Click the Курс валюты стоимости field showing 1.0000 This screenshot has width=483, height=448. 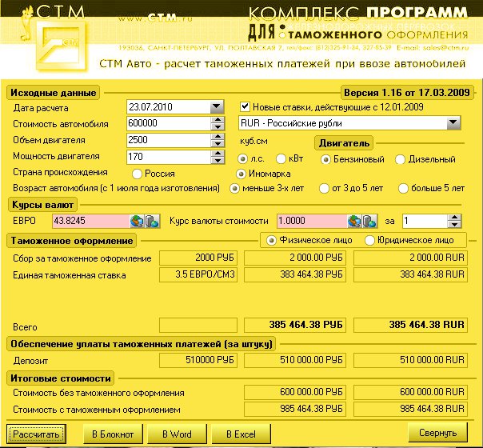point(312,221)
